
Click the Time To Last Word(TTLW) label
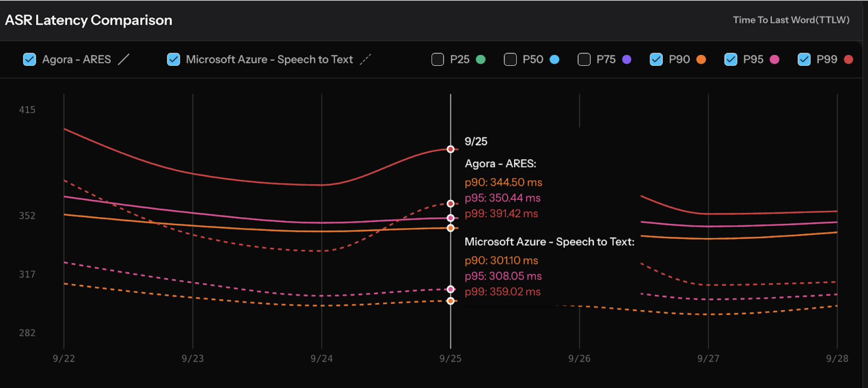[x=791, y=20]
